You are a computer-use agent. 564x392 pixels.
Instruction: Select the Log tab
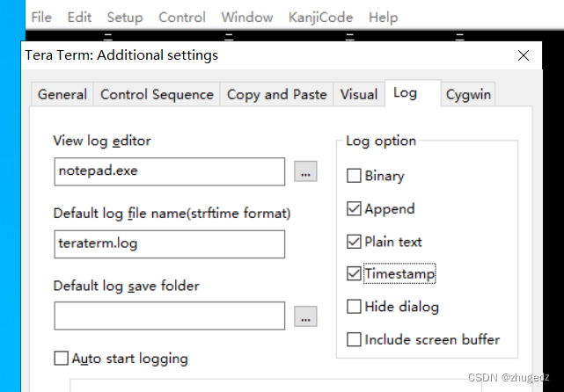click(413, 93)
